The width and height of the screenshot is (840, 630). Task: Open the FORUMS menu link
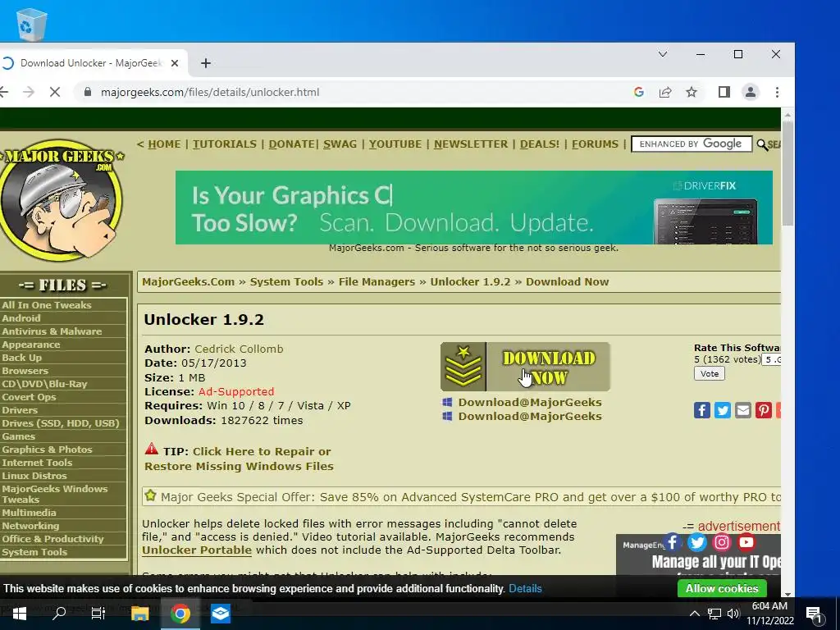click(595, 144)
